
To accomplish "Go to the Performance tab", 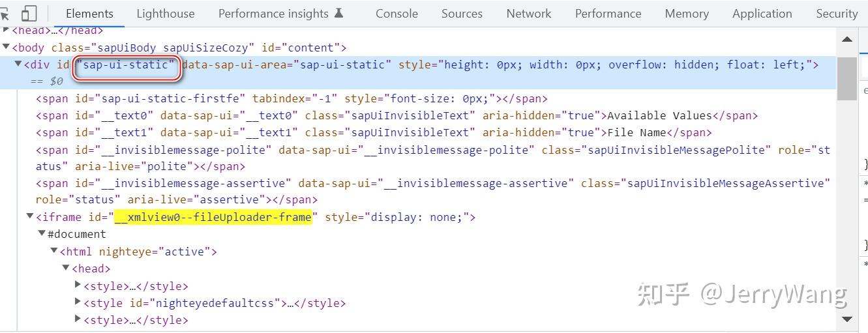I will click(608, 13).
